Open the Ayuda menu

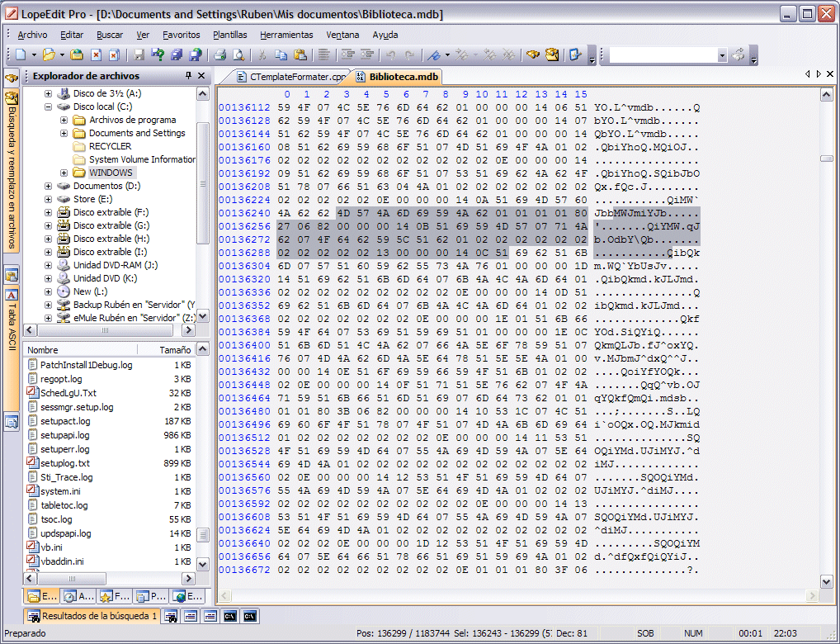point(385,35)
